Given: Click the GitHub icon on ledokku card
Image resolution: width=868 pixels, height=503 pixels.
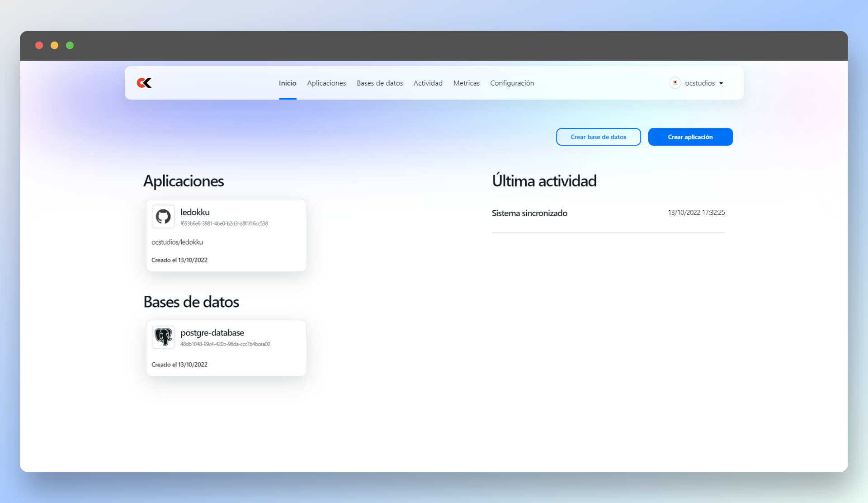Looking at the screenshot, I should click(x=163, y=217).
